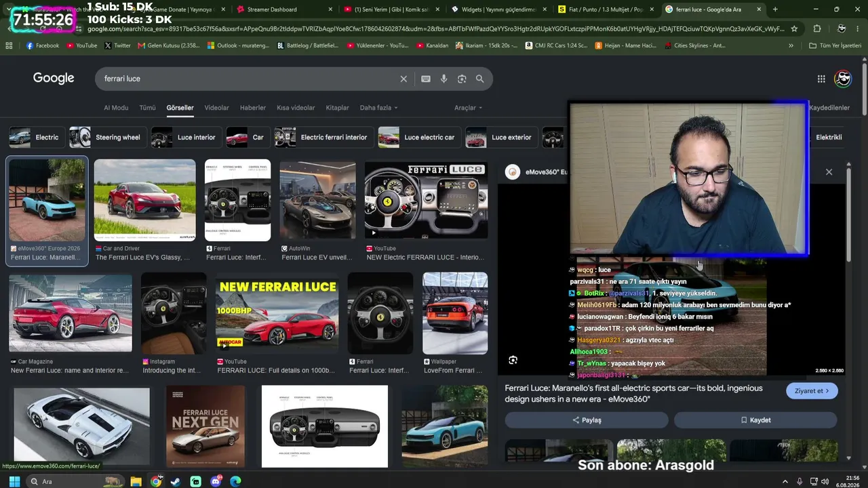Switch to the AI Modu tab
868x488 pixels.
tap(116, 108)
